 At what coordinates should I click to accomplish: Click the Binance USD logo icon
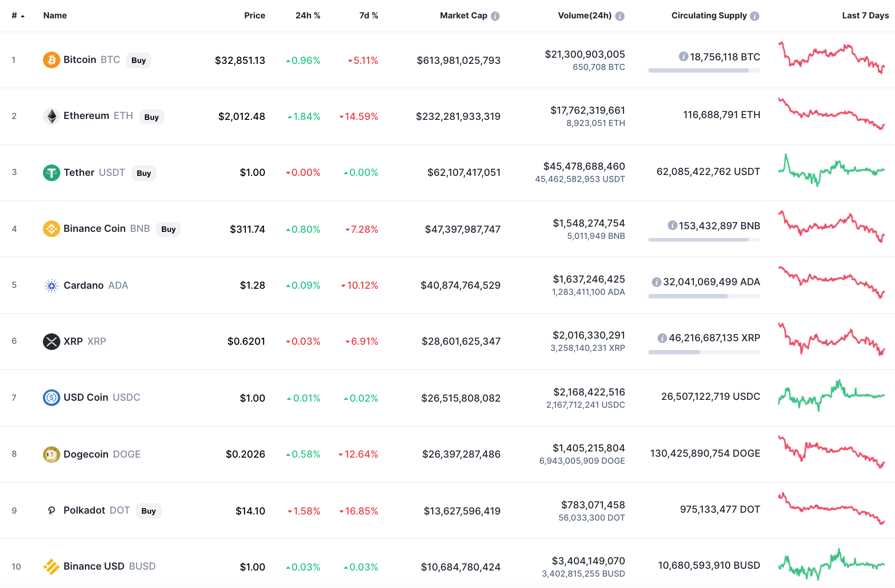[52, 567]
